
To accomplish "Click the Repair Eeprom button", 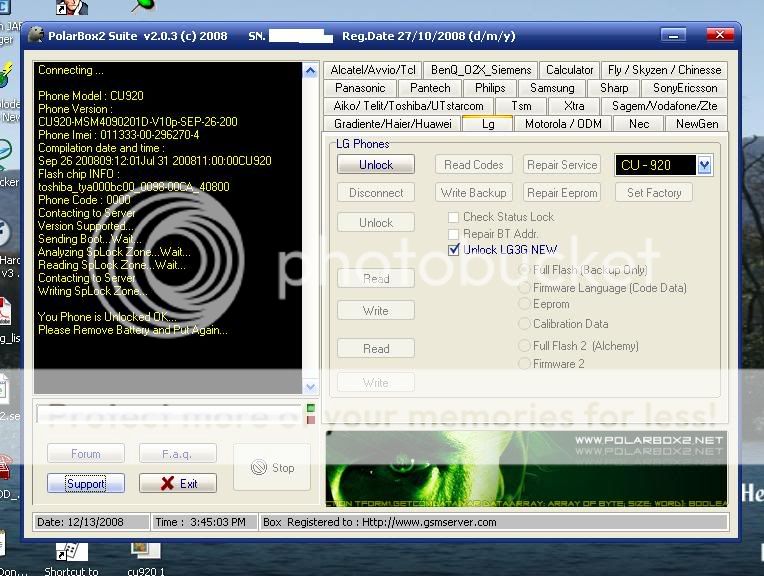I will coord(562,193).
